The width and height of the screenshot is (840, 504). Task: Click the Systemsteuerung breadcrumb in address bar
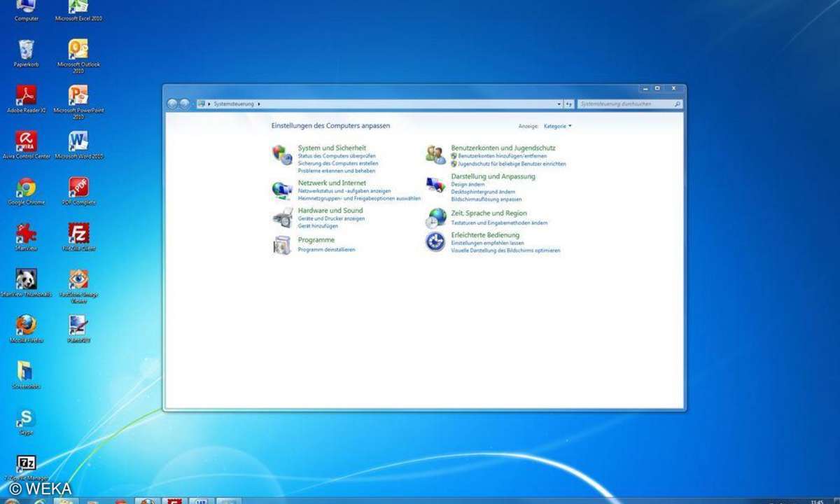tap(234, 104)
